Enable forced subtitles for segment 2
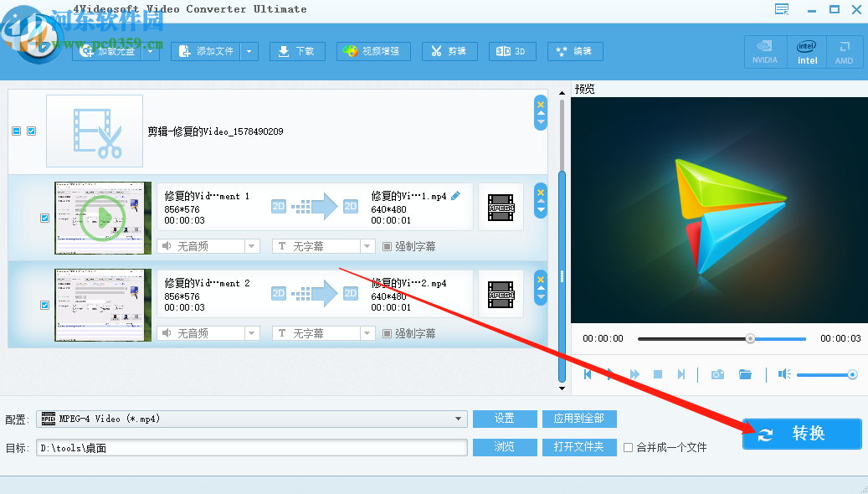 point(387,333)
